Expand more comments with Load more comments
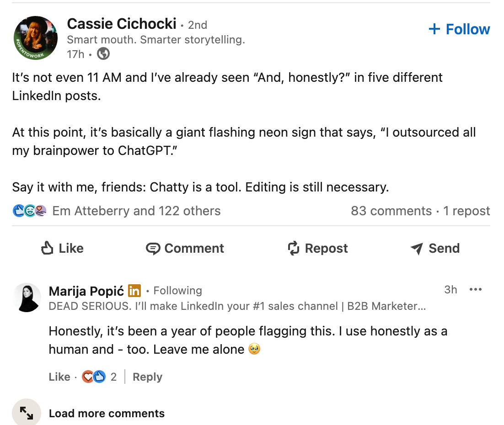The height and width of the screenshot is (425, 504). point(107,413)
